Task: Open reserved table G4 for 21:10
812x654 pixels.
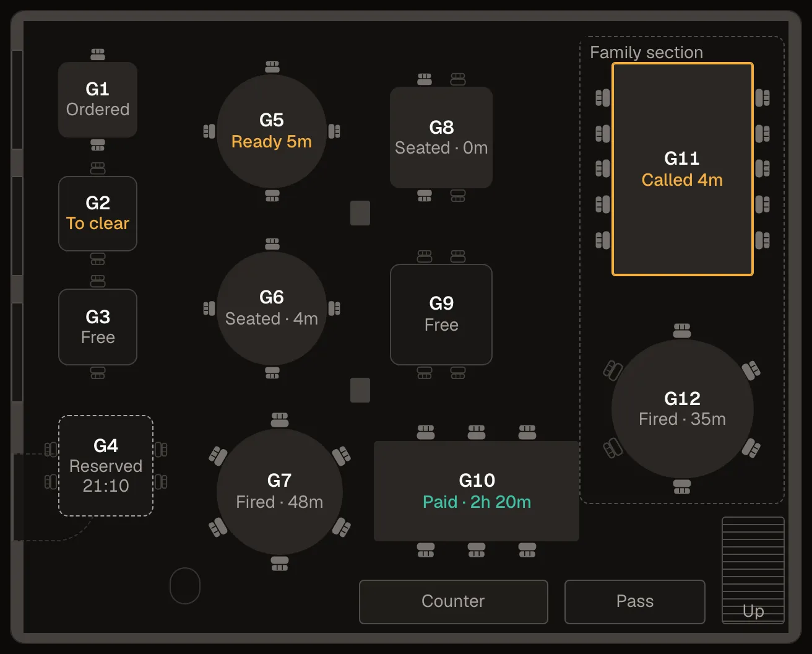Action: (x=106, y=466)
